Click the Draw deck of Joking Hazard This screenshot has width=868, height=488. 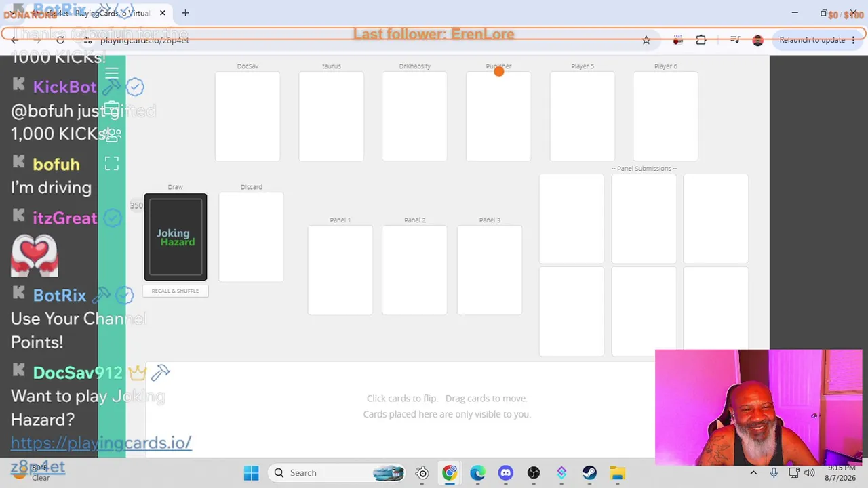pos(176,237)
